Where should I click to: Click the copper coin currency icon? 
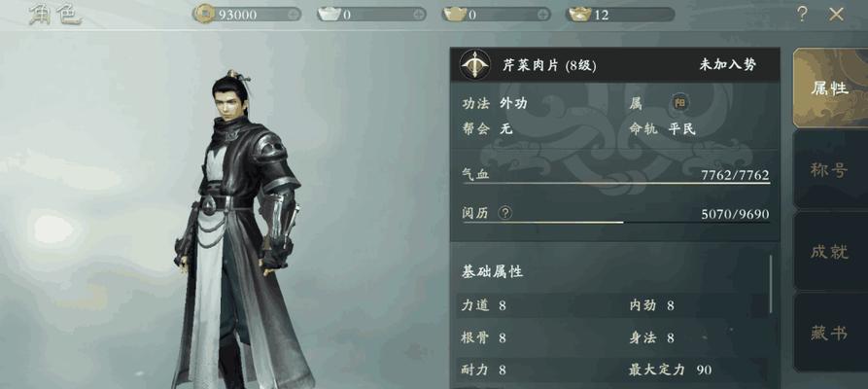pyautogui.click(x=204, y=14)
